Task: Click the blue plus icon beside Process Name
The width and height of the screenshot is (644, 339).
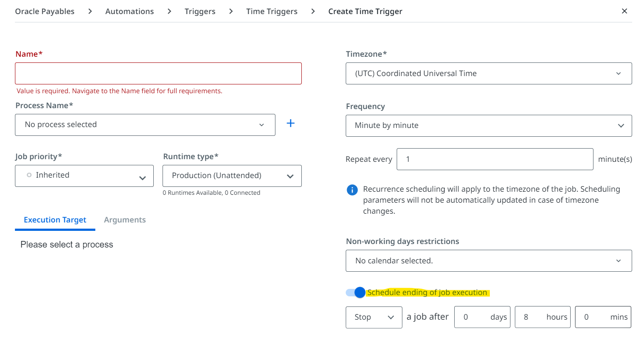Action: click(290, 124)
